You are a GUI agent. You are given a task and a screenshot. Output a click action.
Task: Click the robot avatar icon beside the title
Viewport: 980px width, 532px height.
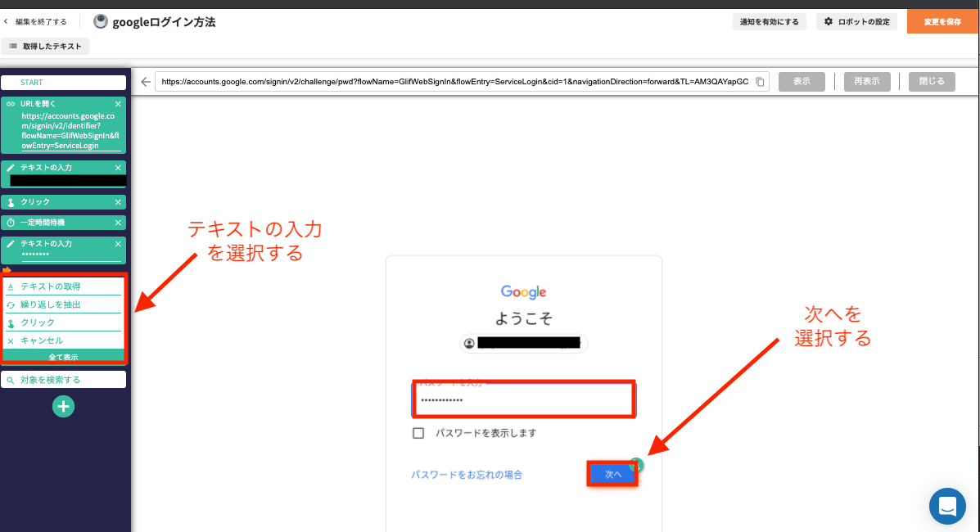coord(101,22)
